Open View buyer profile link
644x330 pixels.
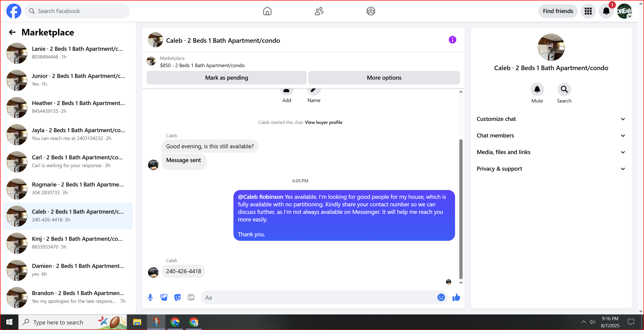(323, 122)
